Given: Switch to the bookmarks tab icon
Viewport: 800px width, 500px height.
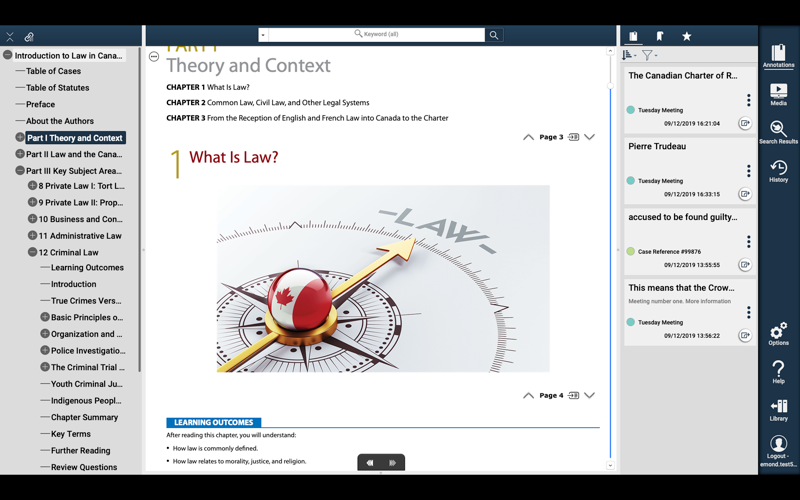Looking at the screenshot, I should [660, 36].
